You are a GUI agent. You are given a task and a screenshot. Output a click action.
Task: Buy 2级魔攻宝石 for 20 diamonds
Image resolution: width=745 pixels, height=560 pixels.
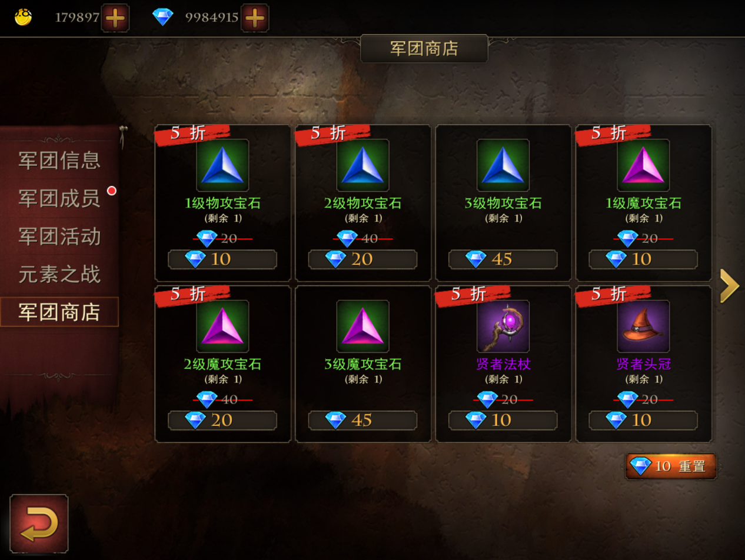click(222, 421)
